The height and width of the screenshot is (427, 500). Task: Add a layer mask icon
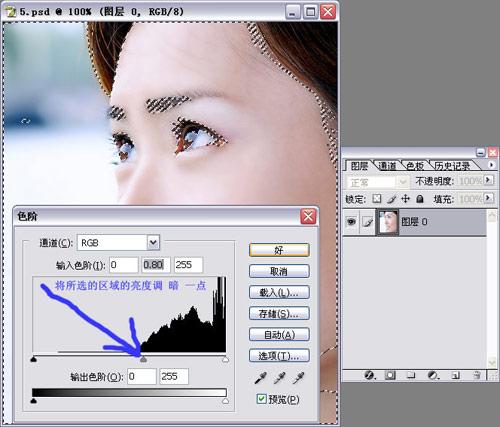coord(390,376)
